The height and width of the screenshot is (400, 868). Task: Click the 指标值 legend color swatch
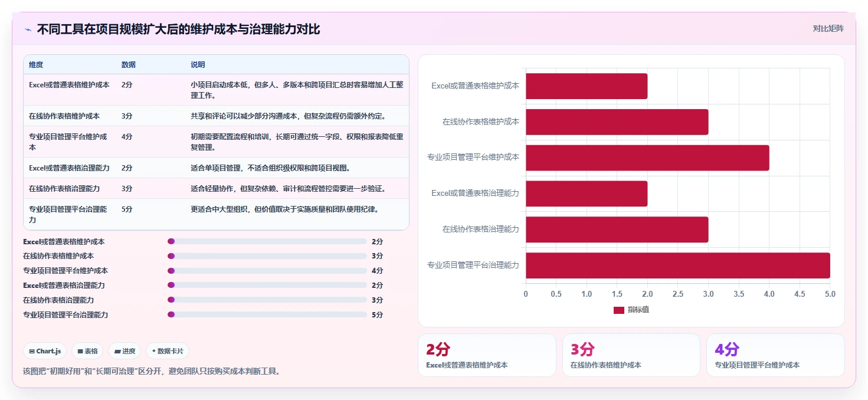coord(618,310)
